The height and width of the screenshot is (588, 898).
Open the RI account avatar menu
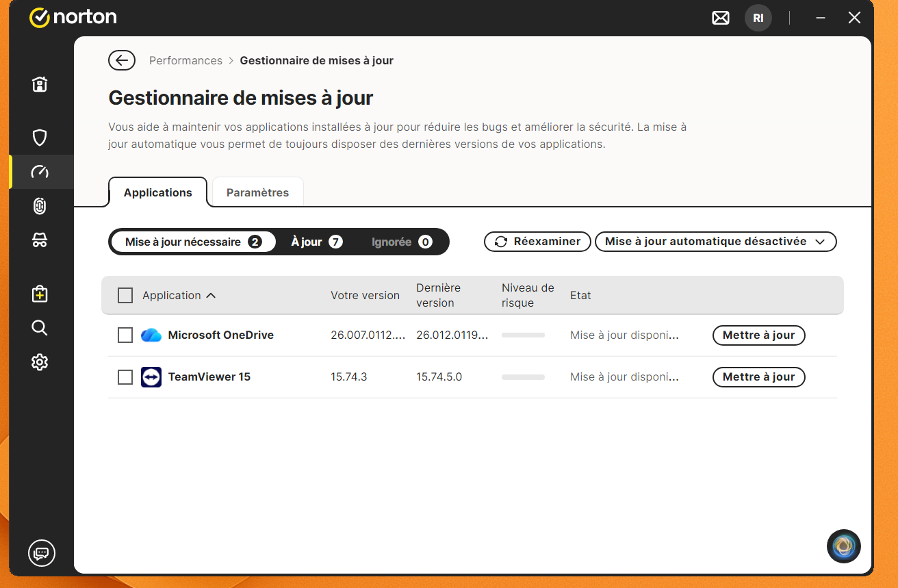pyautogui.click(x=758, y=18)
